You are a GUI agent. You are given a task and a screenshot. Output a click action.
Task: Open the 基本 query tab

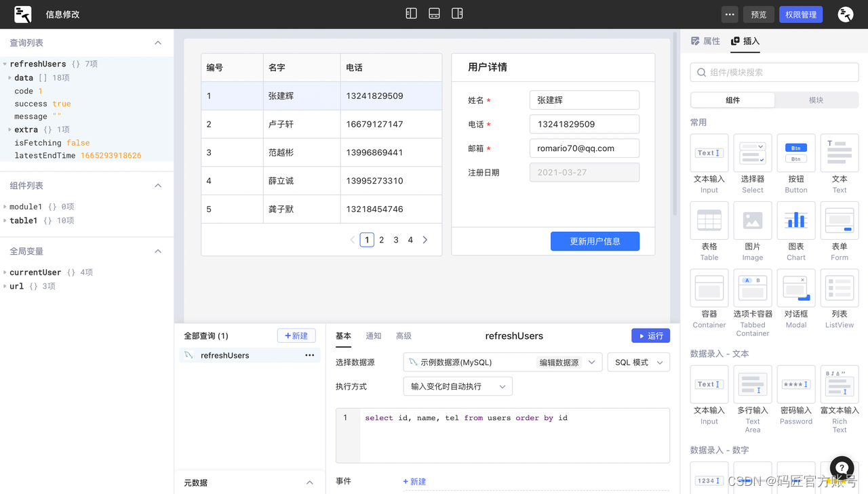coord(344,335)
